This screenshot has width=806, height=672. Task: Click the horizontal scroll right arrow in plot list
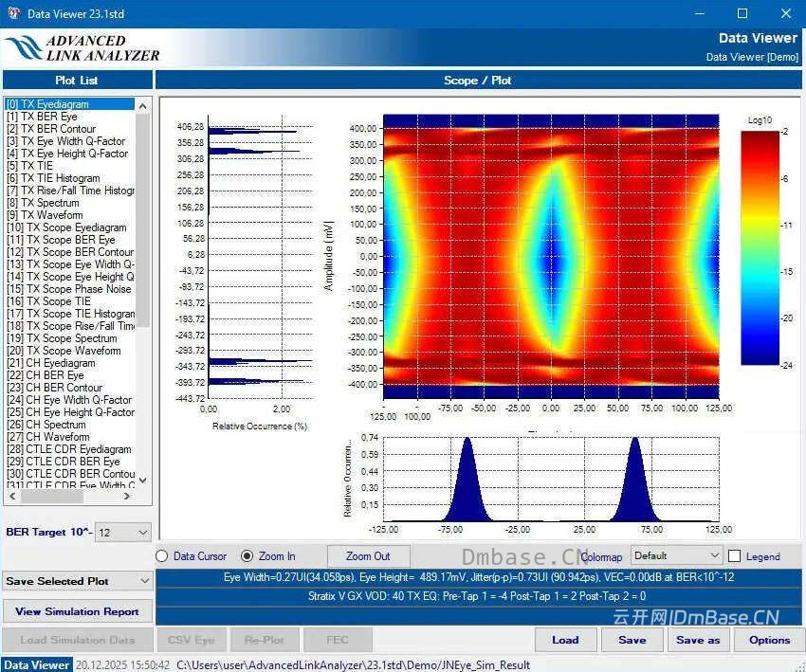[126, 497]
